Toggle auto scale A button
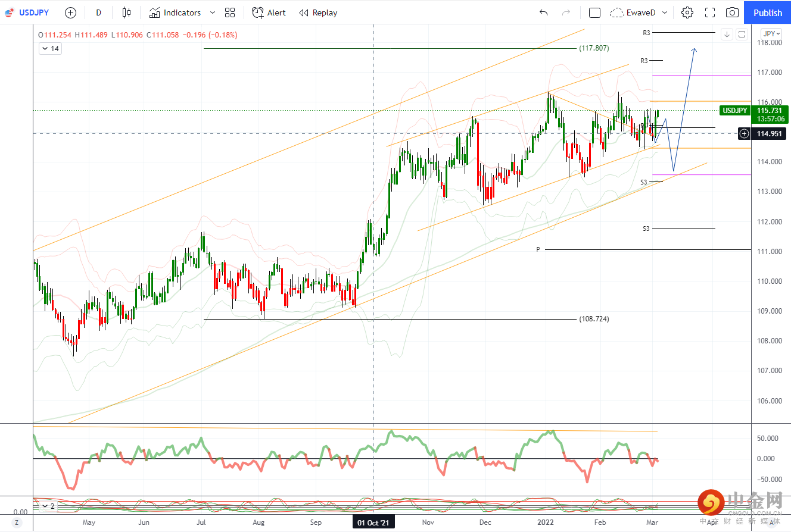Screen dimensions: 791x532 tap(772, 522)
